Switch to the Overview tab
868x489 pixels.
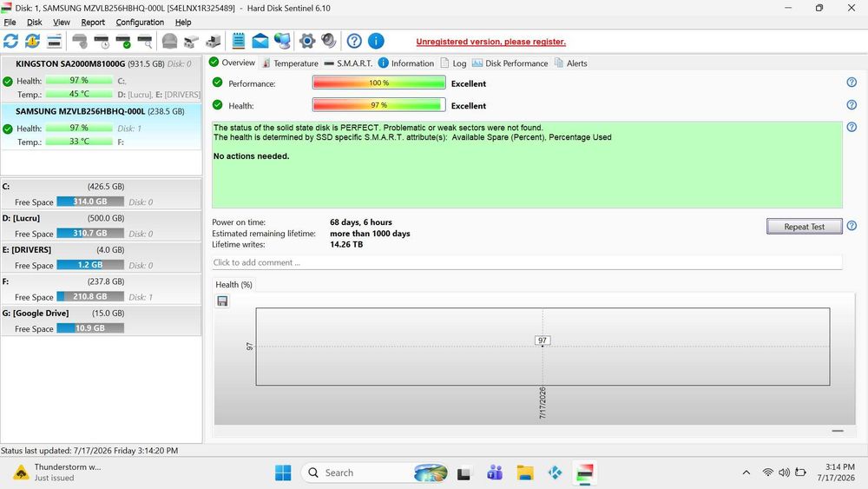(x=233, y=63)
